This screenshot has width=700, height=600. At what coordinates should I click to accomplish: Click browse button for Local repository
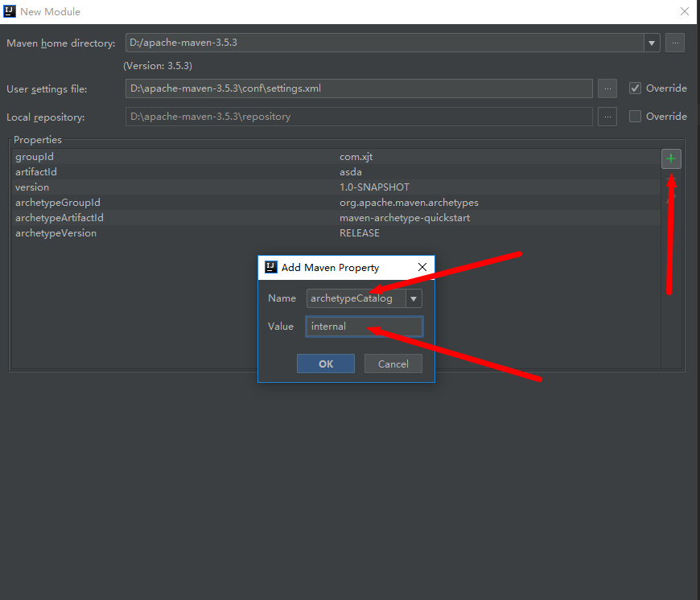tap(607, 117)
